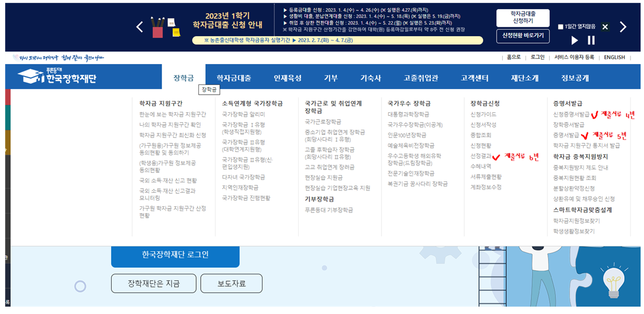
Task: Open the 정보공개 menu
Action: coord(575,78)
